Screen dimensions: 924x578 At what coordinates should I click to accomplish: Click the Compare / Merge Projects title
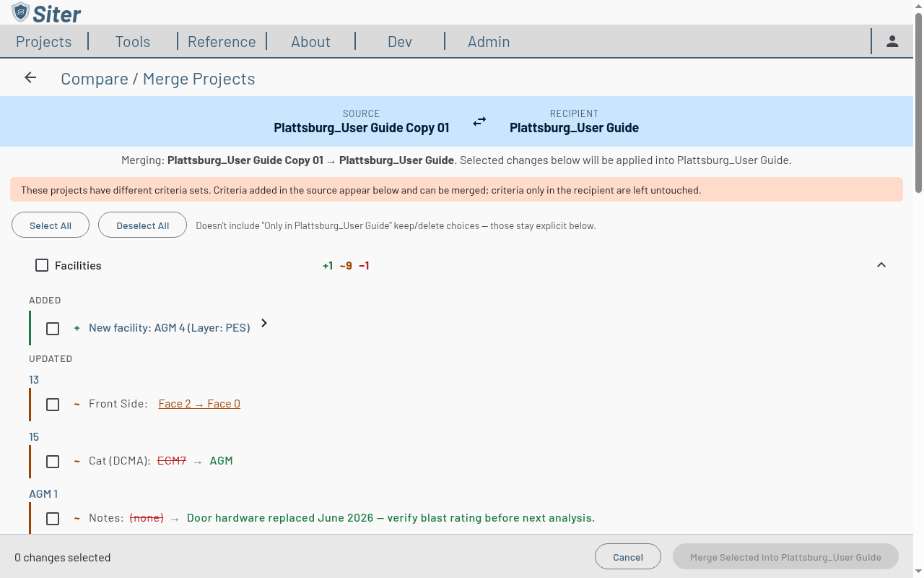click(158, 79)
